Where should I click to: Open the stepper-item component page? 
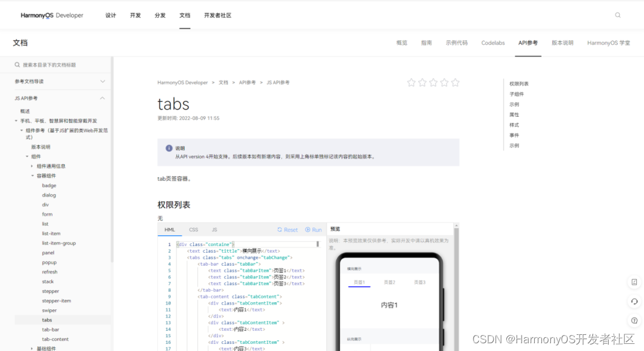[x=56, y=300]
